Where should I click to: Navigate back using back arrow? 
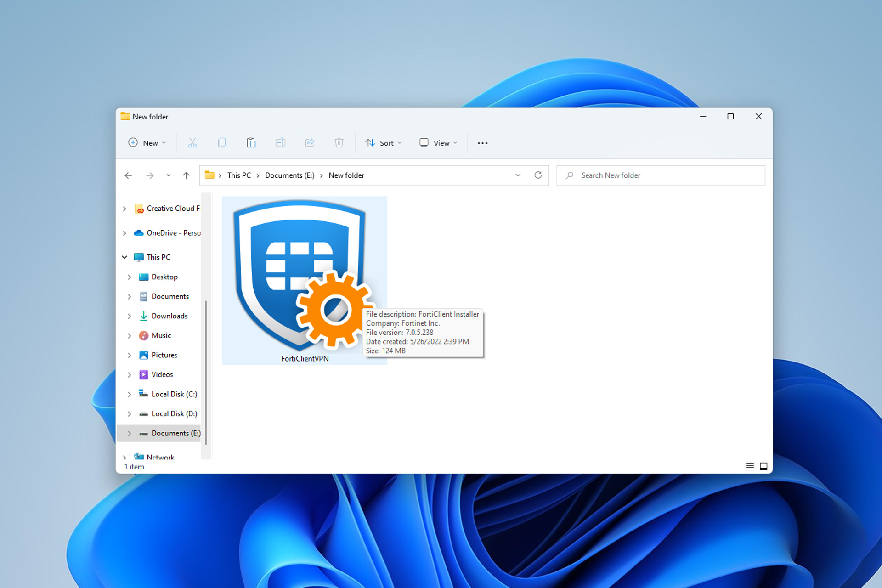point(129,175)
